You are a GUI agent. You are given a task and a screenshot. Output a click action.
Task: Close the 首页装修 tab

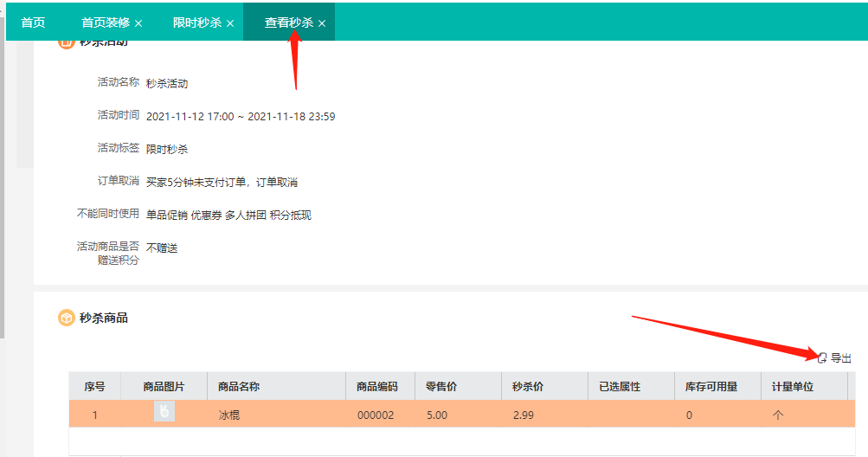pos(138,23)
